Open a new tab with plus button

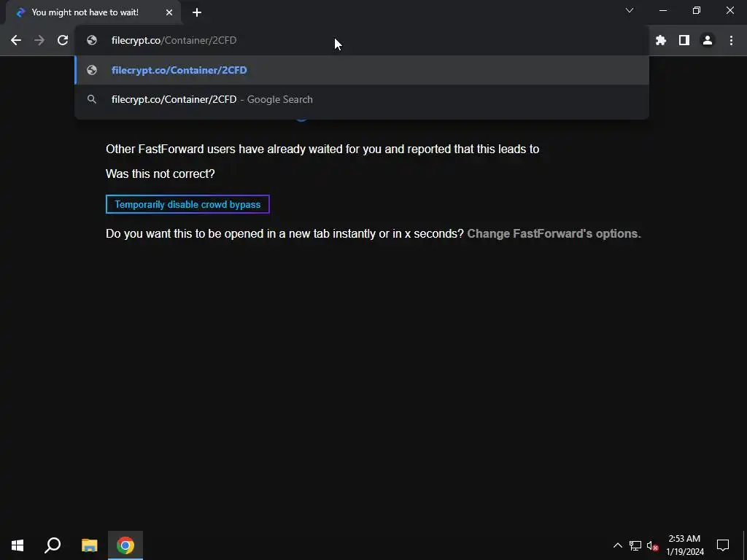[x=197, y=12]
